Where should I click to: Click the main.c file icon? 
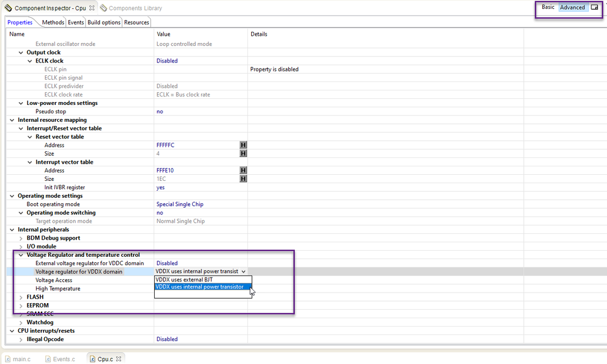point(8,359)
